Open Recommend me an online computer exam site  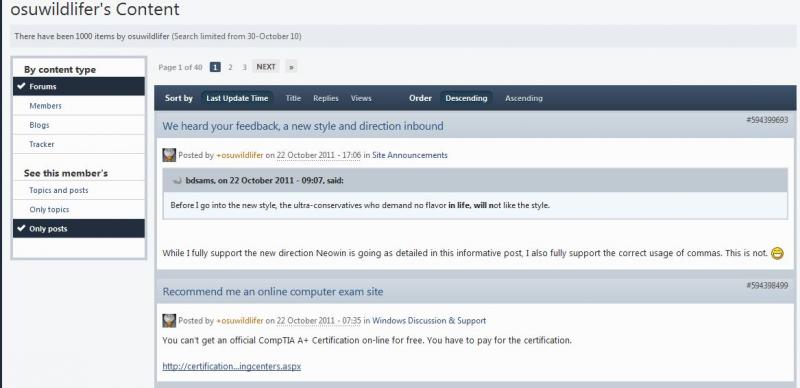point(273,292)
